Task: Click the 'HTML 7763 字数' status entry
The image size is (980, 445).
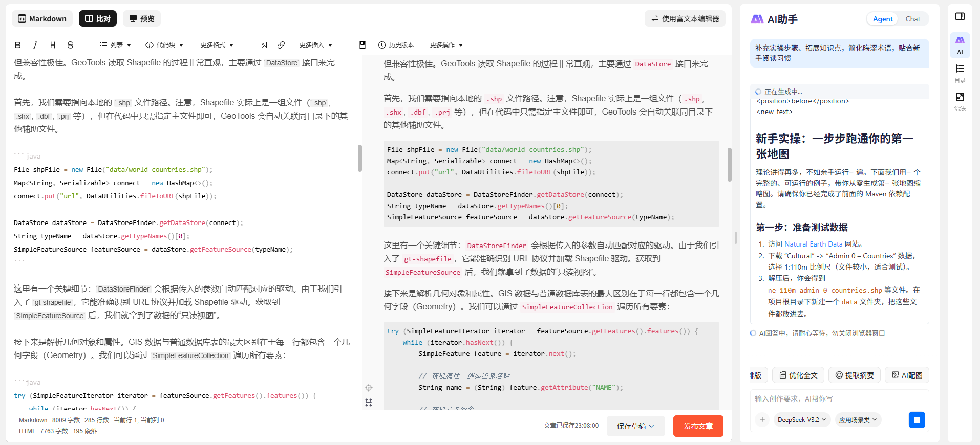Action: 44,431
